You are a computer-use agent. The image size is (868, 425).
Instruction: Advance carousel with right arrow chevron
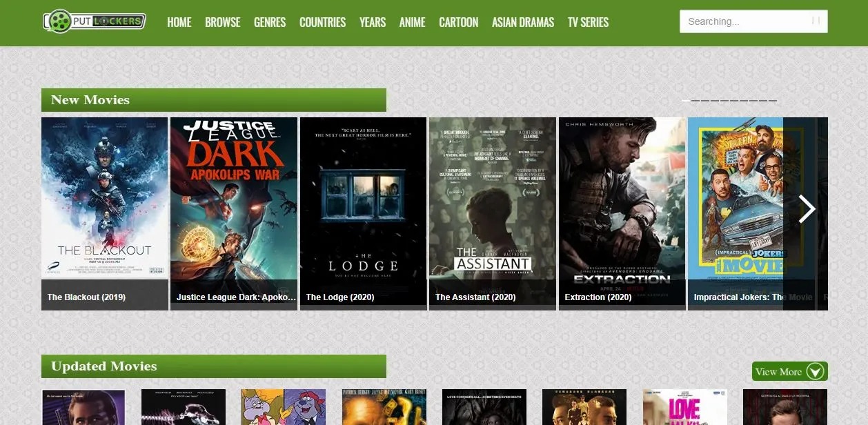click(806, 208)
